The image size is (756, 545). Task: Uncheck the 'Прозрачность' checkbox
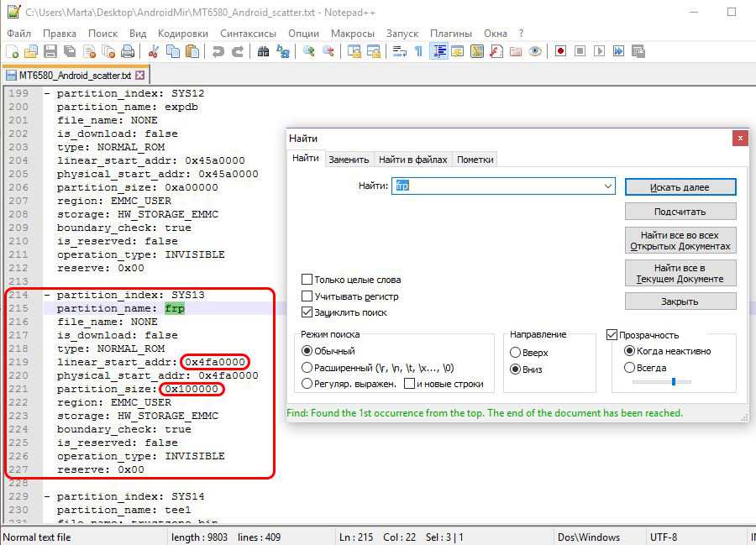[612, 335]
